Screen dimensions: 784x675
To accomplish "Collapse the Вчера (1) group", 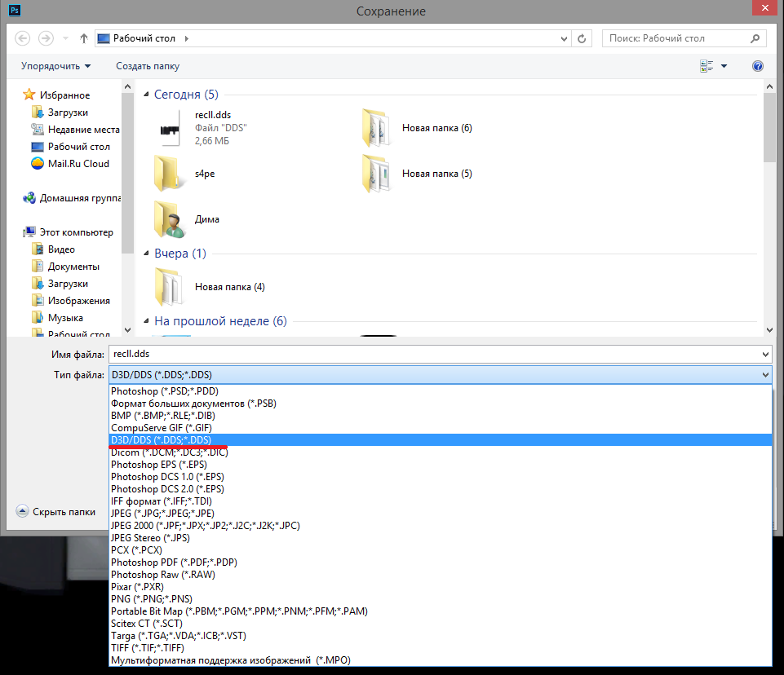I will point(147,254).
